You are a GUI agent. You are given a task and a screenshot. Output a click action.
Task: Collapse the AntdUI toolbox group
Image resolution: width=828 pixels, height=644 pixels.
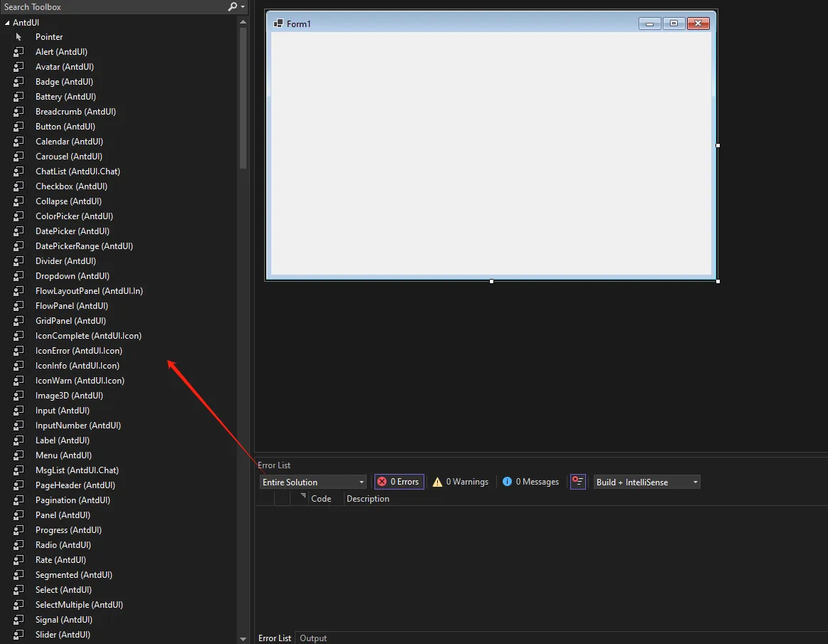(7, 23)
